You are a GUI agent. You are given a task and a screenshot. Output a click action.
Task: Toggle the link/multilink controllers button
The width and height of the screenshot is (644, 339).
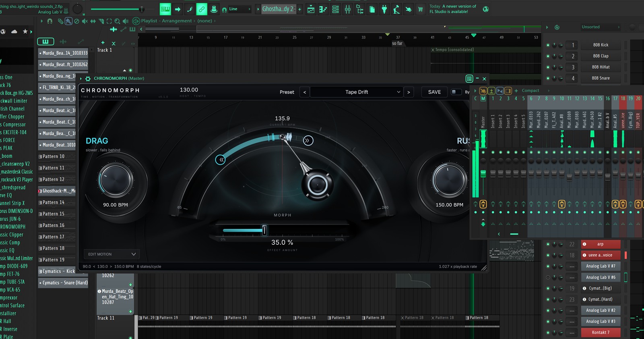tap(202, 9)
